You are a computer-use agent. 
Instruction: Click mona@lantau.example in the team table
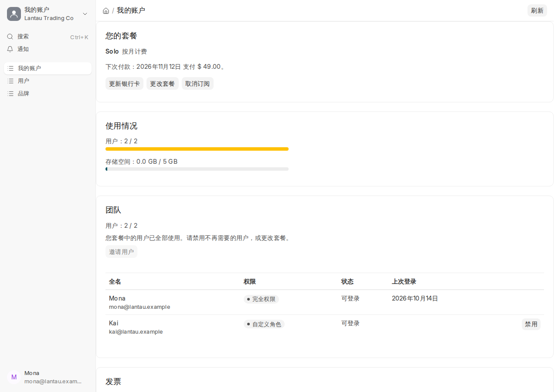tap(139, 307)
